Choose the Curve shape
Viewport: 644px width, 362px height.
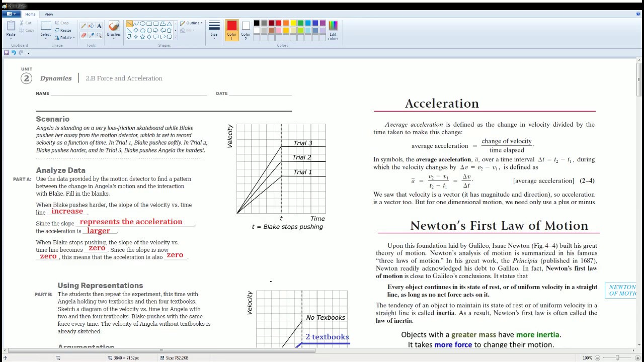pos(136,24)
